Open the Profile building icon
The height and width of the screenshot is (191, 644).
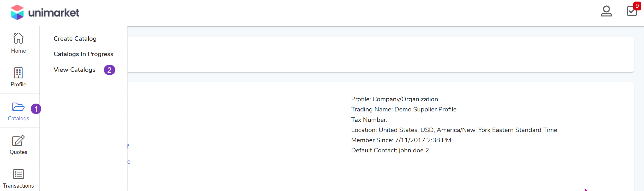pos(19,73)
